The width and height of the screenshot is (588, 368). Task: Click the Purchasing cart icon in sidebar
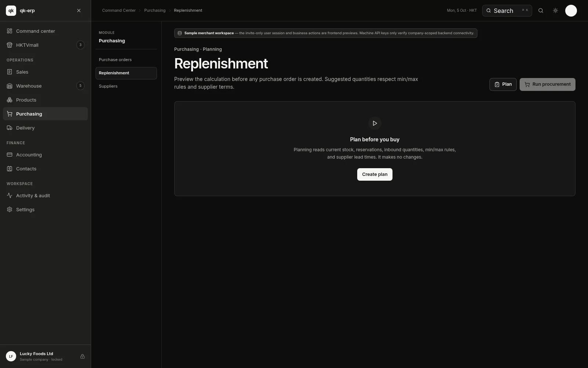10,114
